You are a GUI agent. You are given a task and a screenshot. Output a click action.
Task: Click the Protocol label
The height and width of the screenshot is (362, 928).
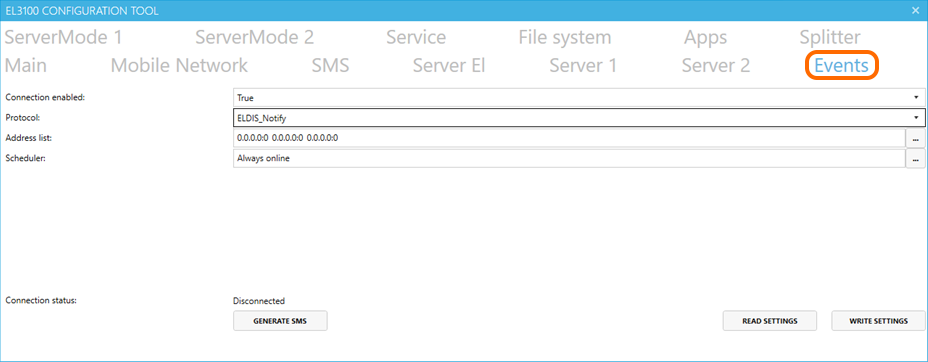pos(22,117)
